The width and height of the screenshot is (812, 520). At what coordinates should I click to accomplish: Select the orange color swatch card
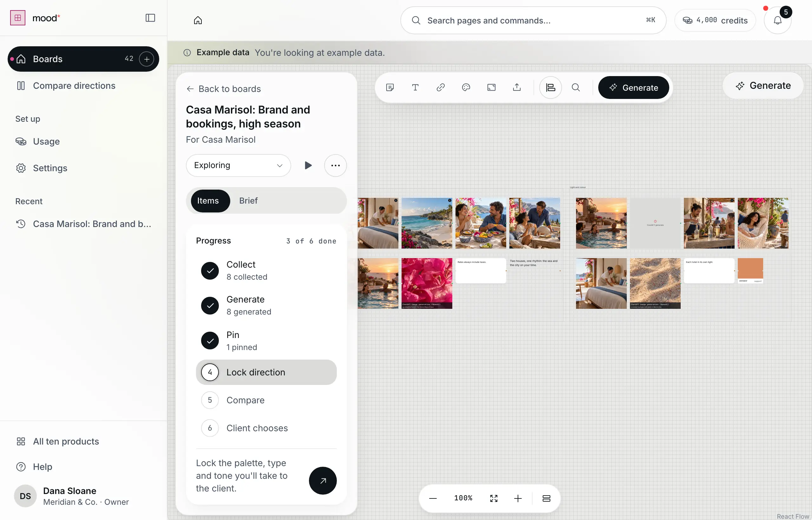pos(750,270)
